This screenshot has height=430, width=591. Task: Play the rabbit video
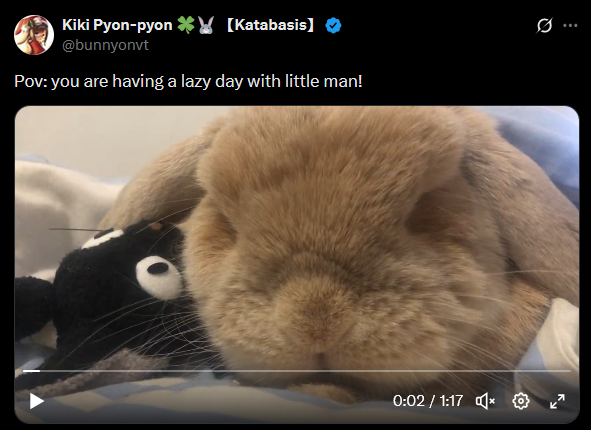[x=37, y=401]
